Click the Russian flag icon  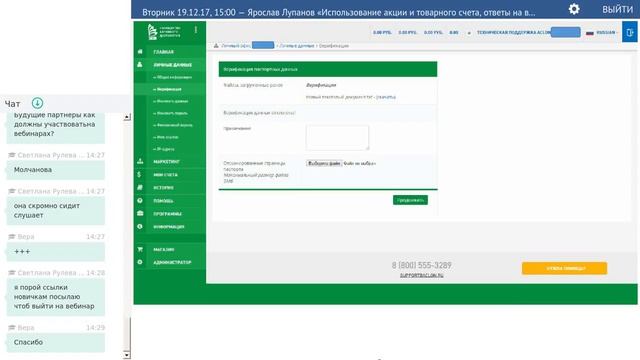coord(589,33)
